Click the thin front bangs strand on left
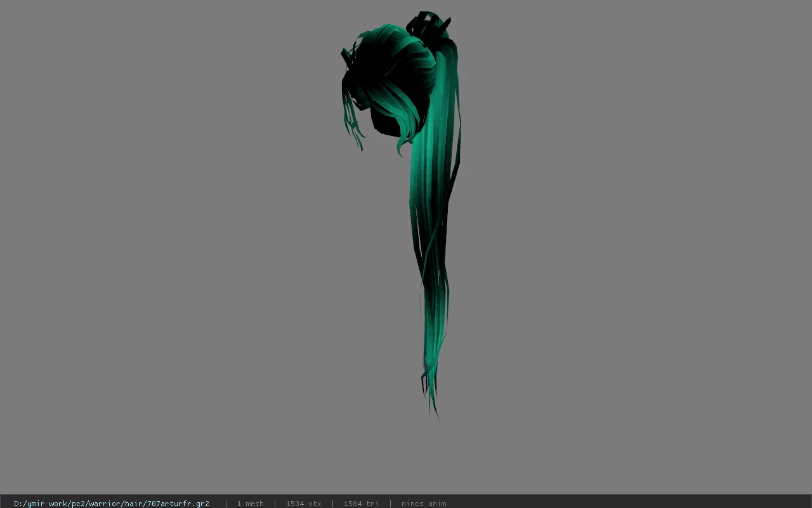 click(x=352, y=124)
